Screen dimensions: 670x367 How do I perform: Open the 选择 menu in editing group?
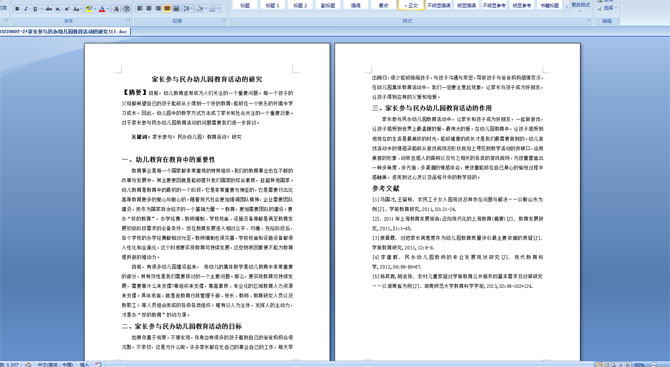[x=607, y=8]
